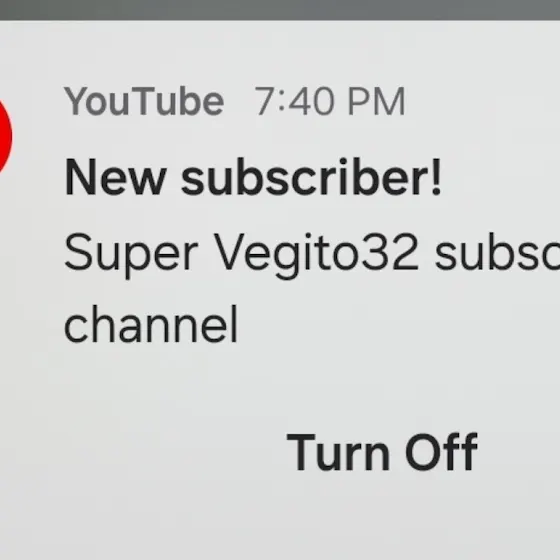
Task: Click the 7:40 PM timestamp
Action: point(330,101)
